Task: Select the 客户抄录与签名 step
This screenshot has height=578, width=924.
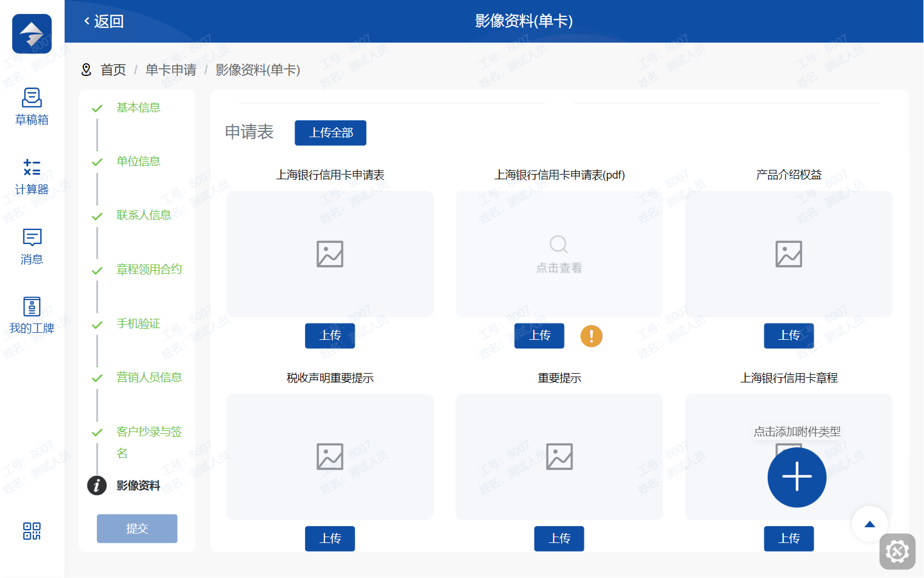Action: coord(149,442)
